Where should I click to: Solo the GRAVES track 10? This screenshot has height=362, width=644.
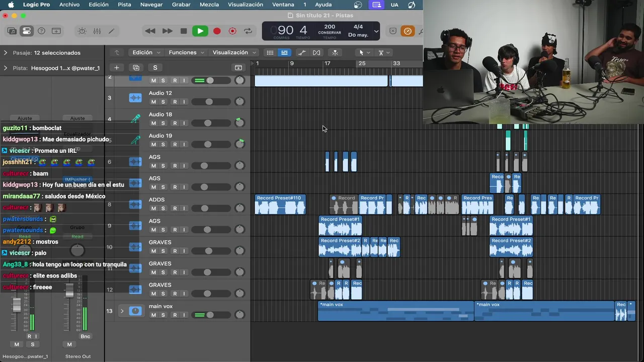click(163, 251)
